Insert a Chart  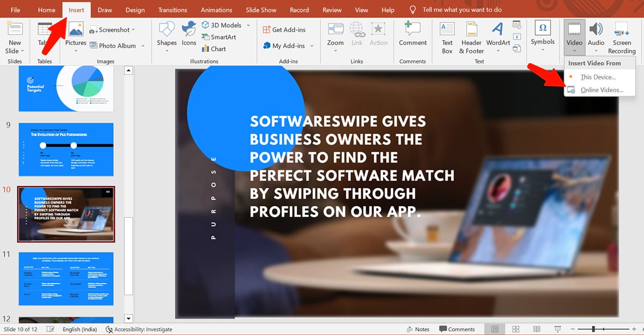214,49
